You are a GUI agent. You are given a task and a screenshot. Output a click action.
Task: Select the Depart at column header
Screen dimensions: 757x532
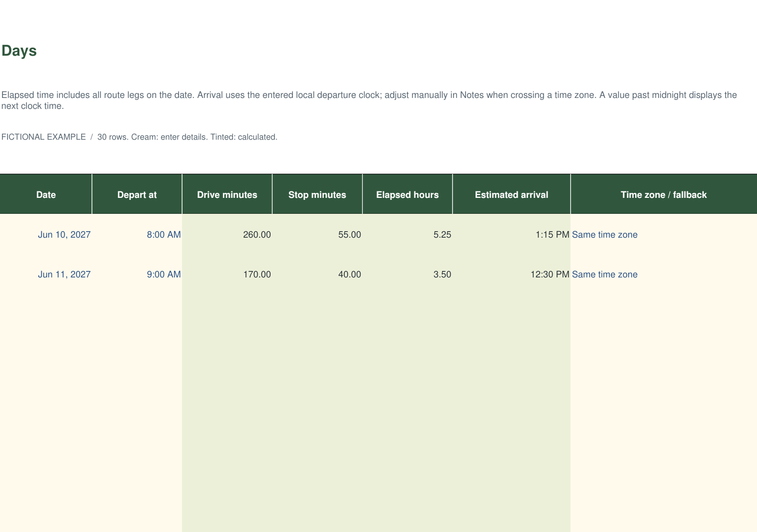click(x=137, y=194)
